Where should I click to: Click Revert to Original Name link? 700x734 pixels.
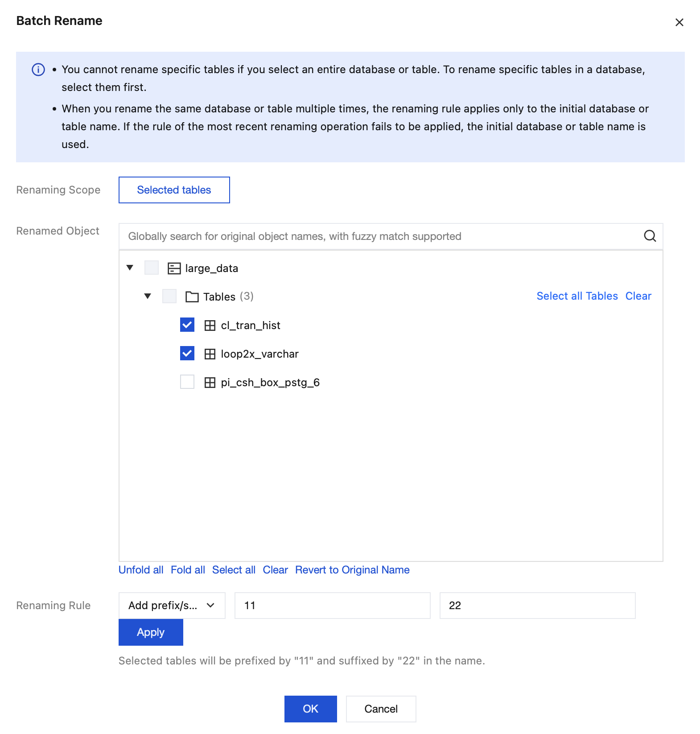click(x=352, y=570)
